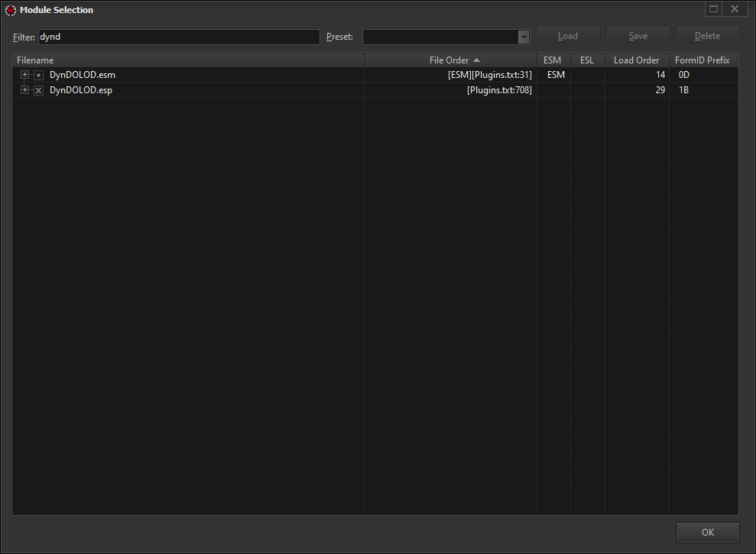Sort by the Filename column header
The image size is (756, 554).
click(188, 60)
